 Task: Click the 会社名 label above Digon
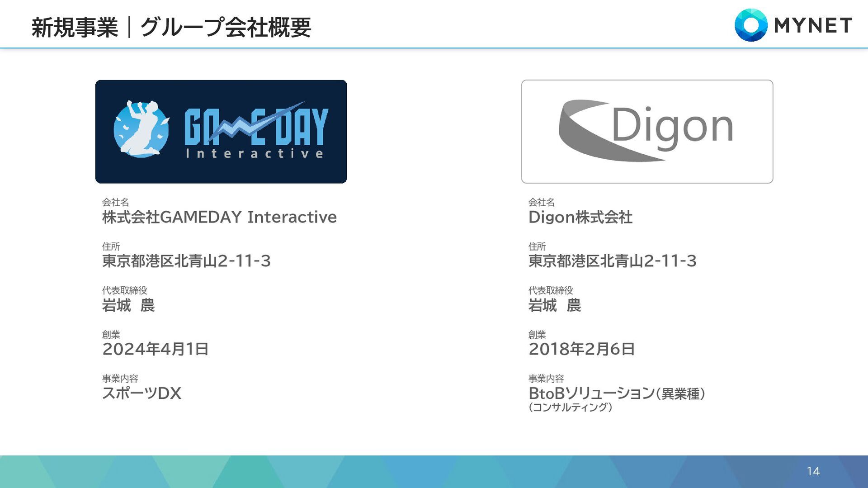point(542,202)
